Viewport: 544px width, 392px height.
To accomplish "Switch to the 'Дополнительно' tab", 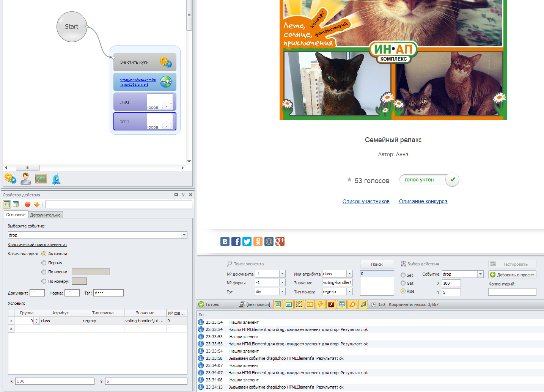I will coord(46,215).
